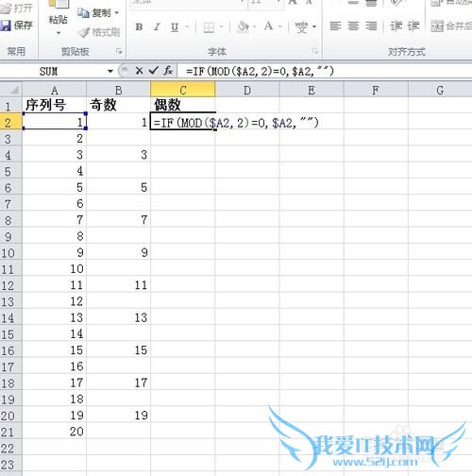Image resolution: width=472 pixels, height=476 pixels.
Task: Open the font color dropdown arrow
Action: point(279,26)
